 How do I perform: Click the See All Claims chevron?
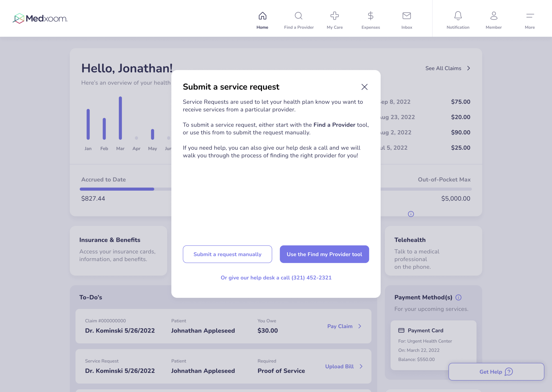pos(469,68)
